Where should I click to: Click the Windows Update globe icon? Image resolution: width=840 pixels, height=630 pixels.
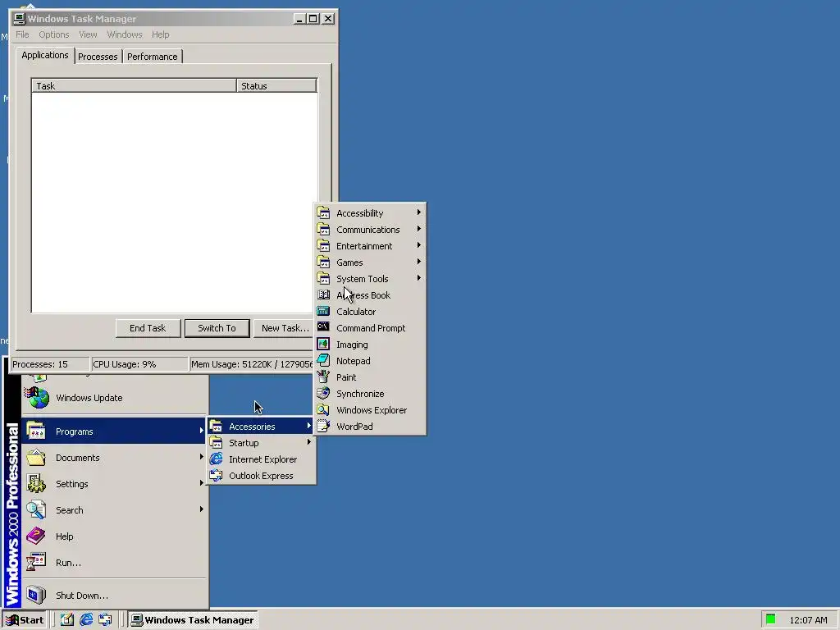[x=36, y=398]
